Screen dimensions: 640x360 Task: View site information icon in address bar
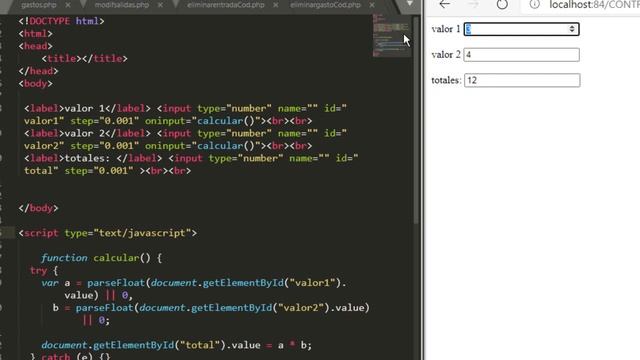[534, 4]
